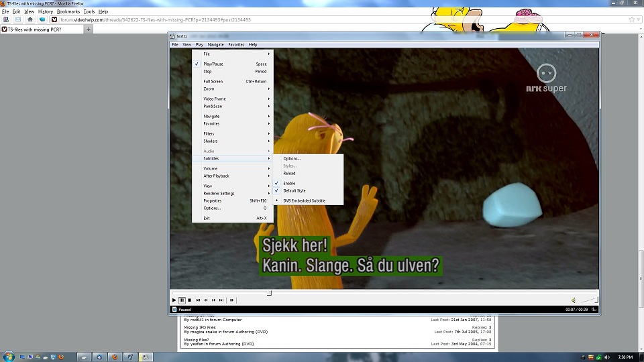Viewport: 644px width, 362px height.
Task: Toggle Default Style subtitle option
Action: 308,191
